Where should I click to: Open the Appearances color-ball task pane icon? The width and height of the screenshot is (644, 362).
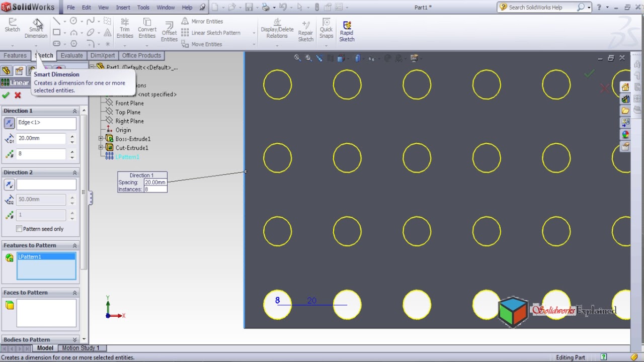[625, 135]
